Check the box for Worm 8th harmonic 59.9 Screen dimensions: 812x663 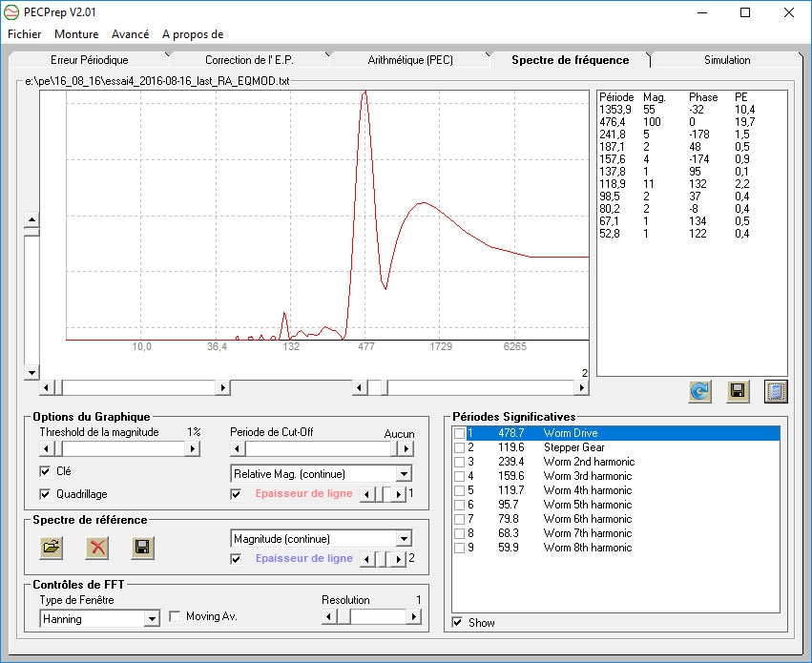click(x=459, y=548)
